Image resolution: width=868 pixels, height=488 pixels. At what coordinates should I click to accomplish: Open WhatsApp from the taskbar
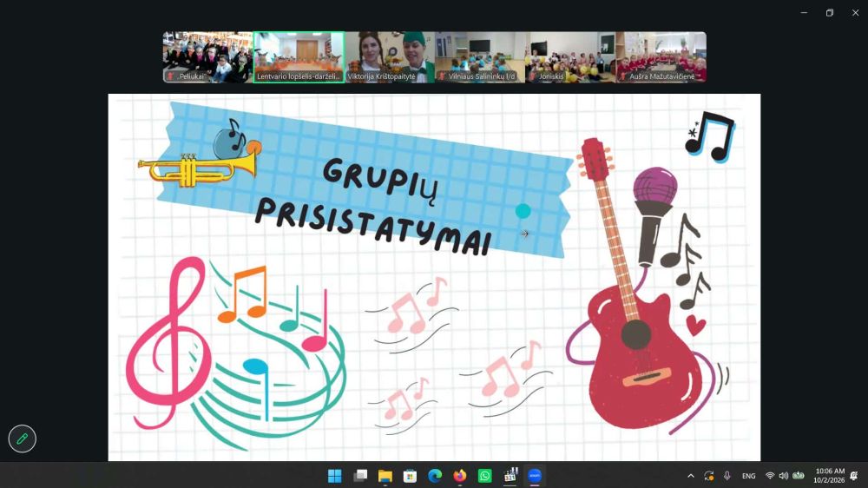485,476
